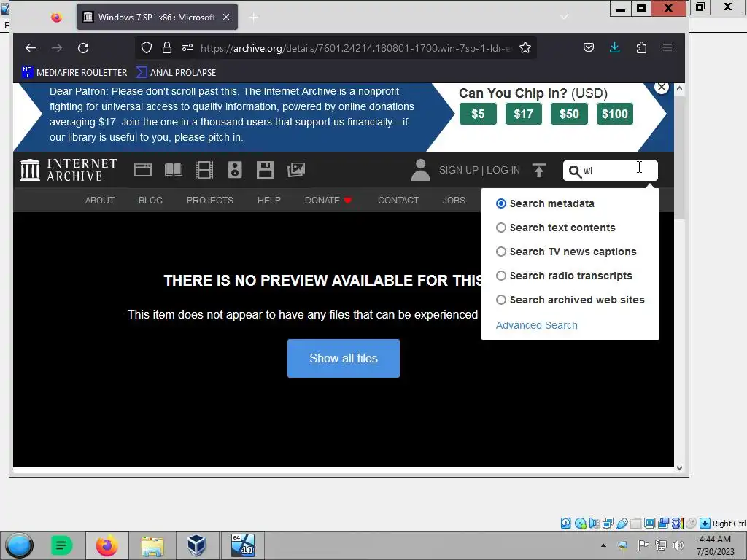Click the Internet Archive logo

(x=69, y=170)
